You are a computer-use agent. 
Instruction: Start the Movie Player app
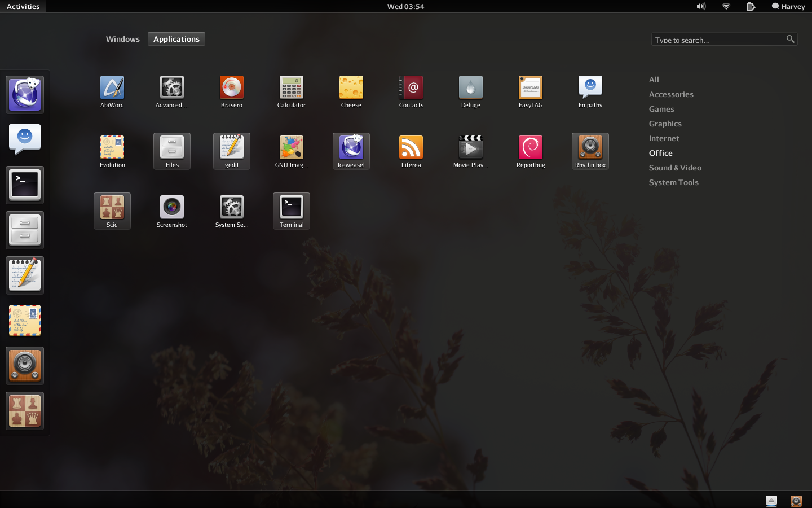tap(471, 151)
